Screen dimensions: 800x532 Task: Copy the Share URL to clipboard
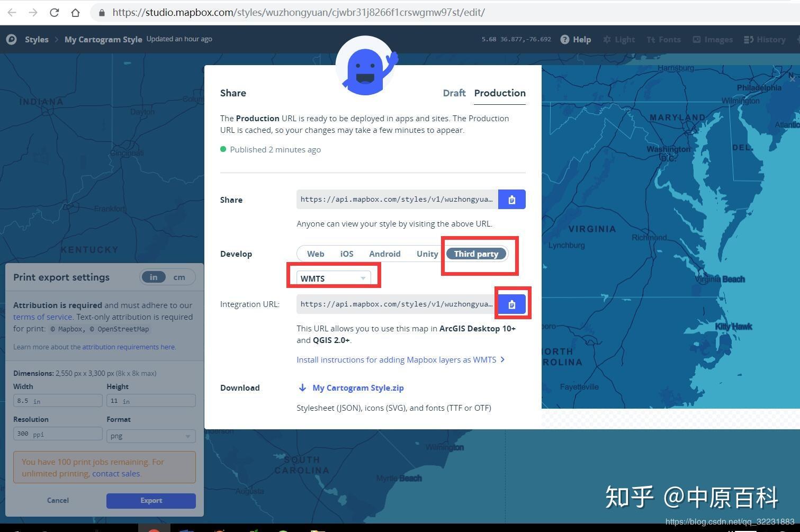click(x=511, y=200)
